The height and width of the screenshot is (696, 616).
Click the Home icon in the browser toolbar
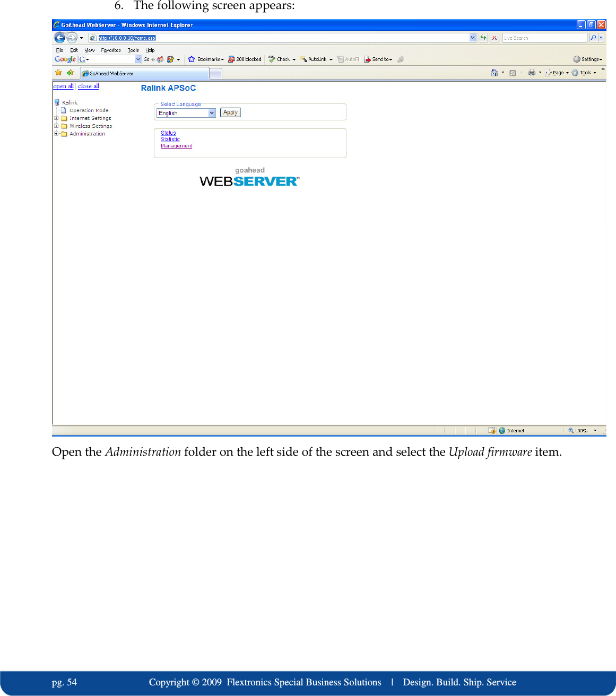(494, 72)
